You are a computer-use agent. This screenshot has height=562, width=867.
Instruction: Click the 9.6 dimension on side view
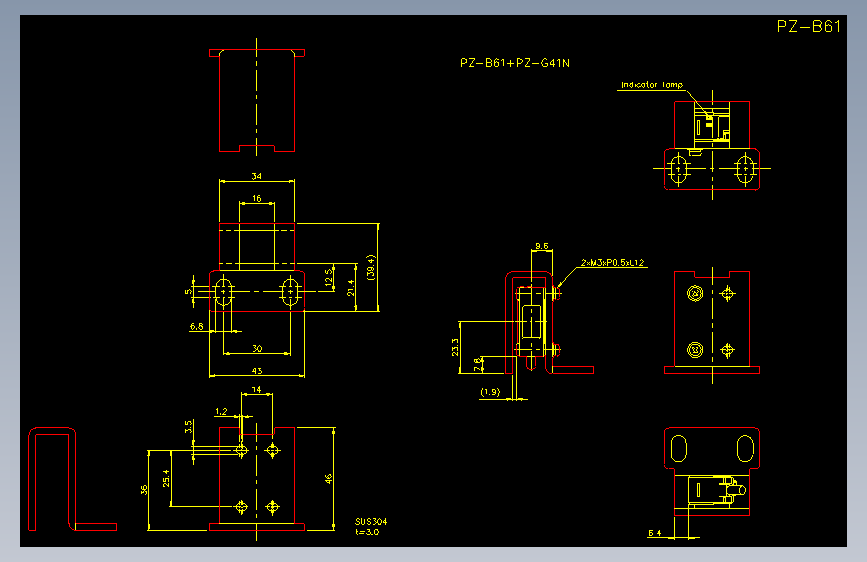click(x=542, y=246)
